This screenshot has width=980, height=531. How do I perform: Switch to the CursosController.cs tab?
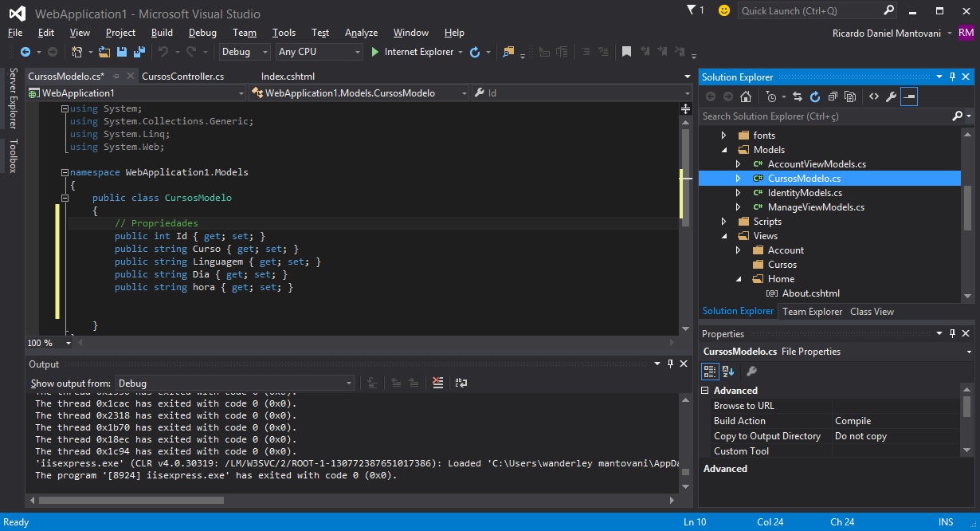pyautogui.click(x=182, y=77)
